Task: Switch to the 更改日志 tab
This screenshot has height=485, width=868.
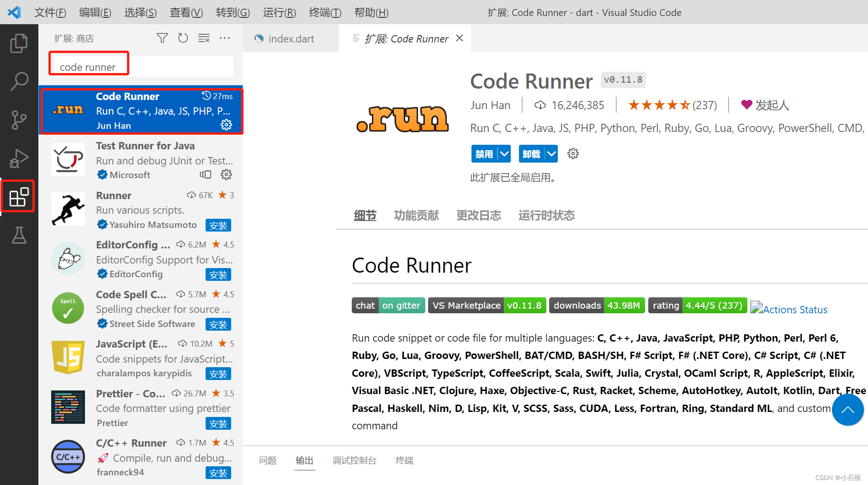Action: click(x=478, y=215)
